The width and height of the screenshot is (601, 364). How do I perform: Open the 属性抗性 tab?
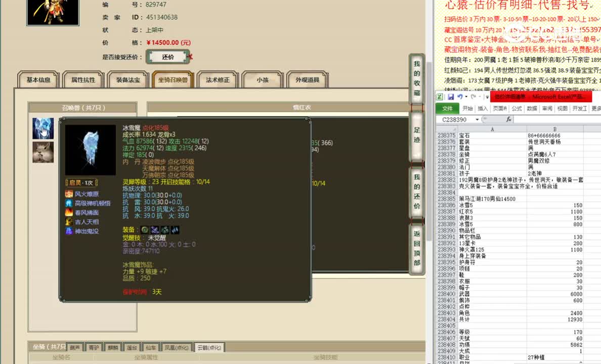(83, 80)
